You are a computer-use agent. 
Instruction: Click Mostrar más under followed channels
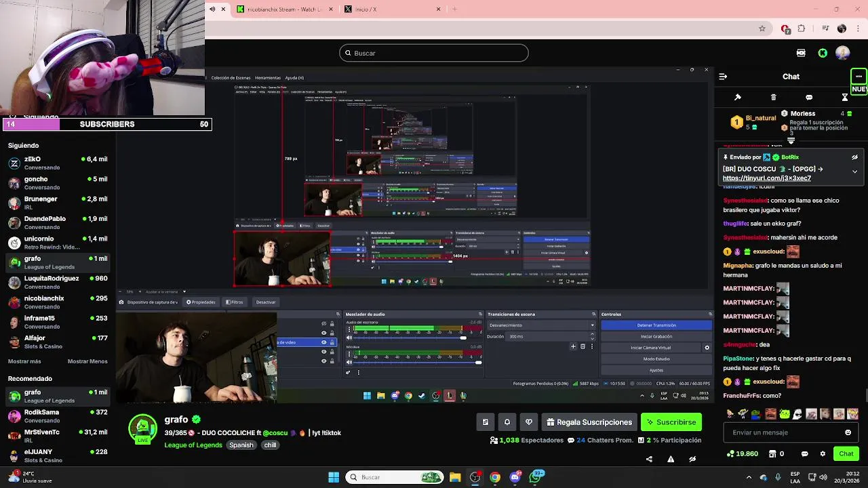pos(24,361)
